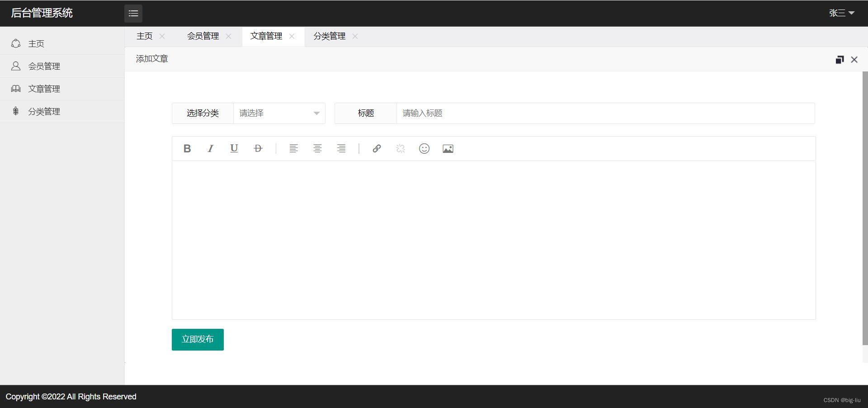Close the 主页 tab

click(162, 36)
